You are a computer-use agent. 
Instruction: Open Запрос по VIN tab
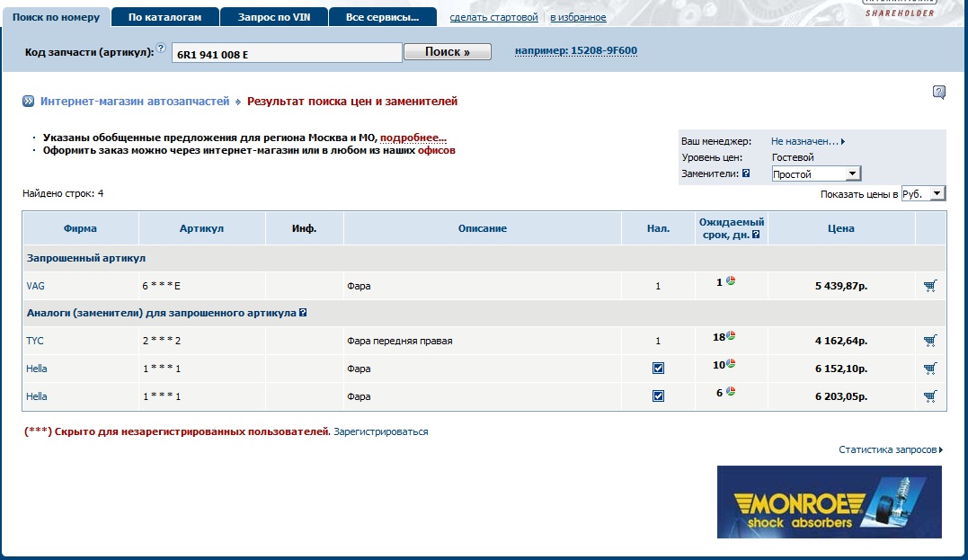click(273, 17)
